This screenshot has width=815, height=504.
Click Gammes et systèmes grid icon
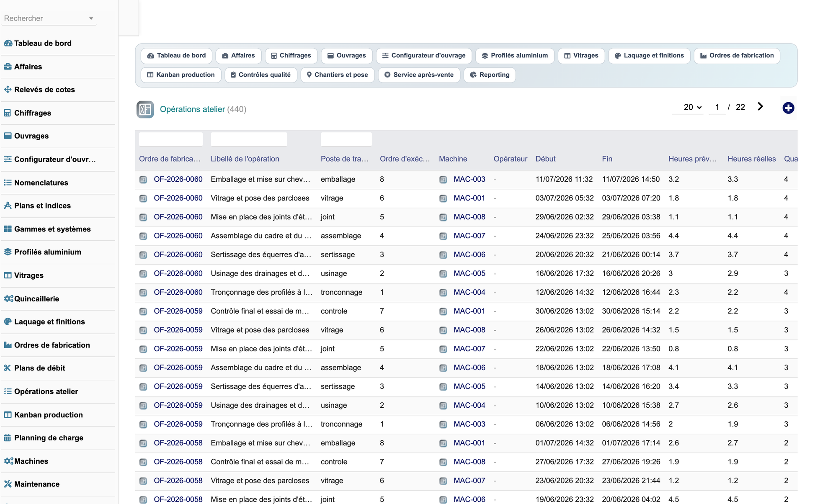tap(8, 229)
